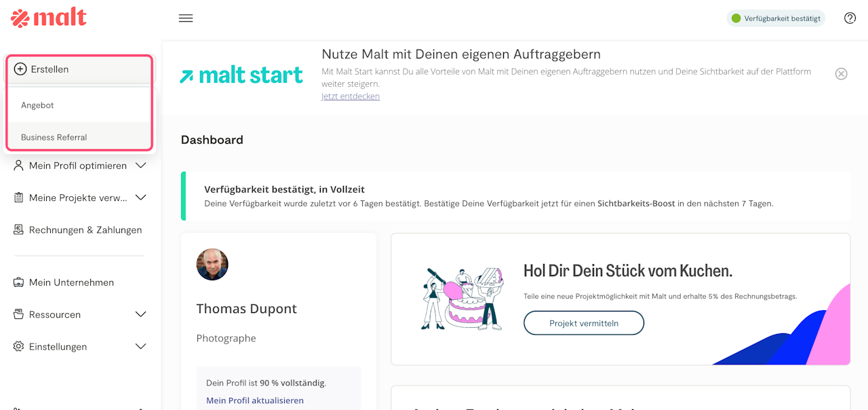Open the hamburger menu icon
The image size is (868, 410).
point(186,18)
